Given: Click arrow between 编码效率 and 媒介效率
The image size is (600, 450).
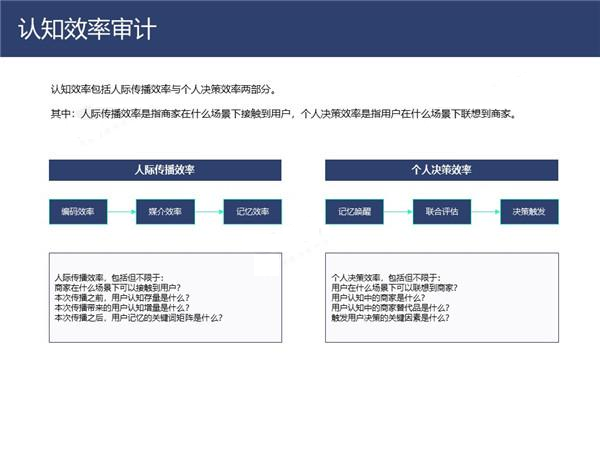Looking at the screenshot, I should [x=121, y=212].
